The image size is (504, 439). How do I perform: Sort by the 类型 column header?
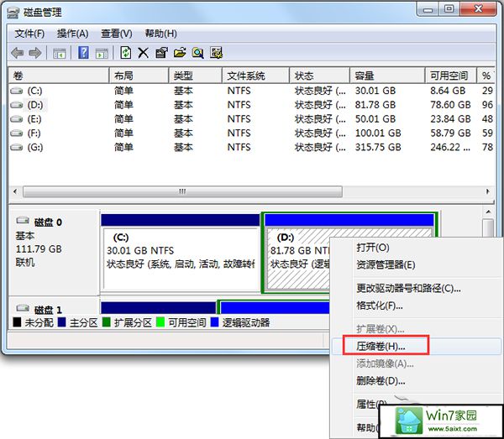[196, 76]
